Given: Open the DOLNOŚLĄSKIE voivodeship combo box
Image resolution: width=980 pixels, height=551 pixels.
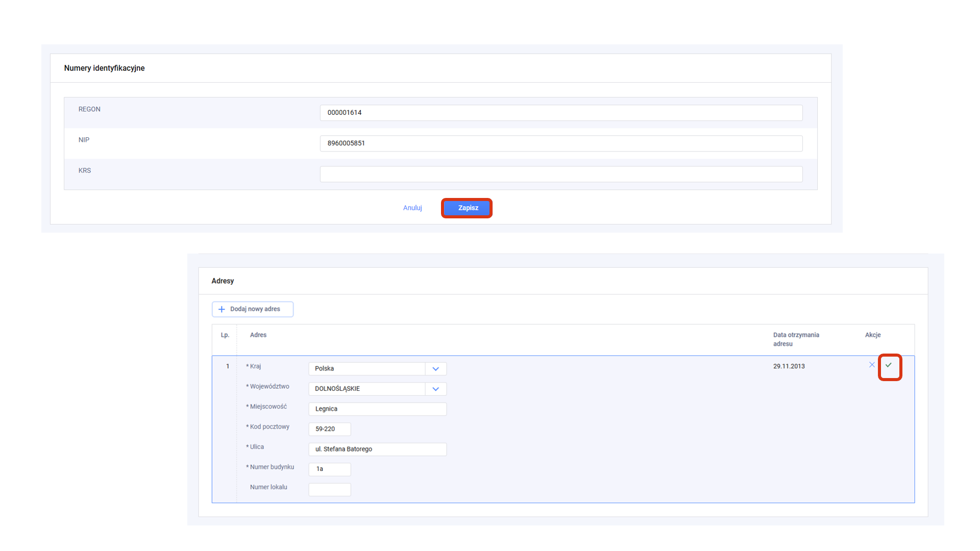Looking at the screenshot, I should pos(367,389).
